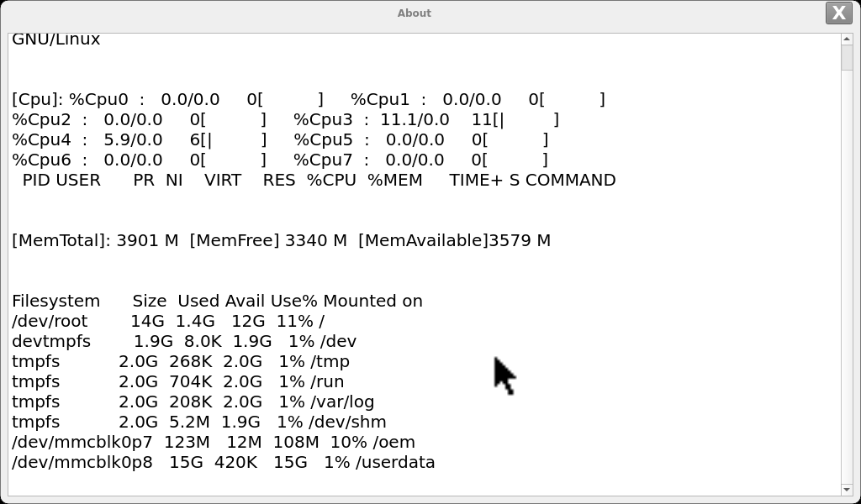Screen dimensions: 861x504
Task: Click the %Cpu4 5.9/0.0 value
Action: pos(133,139)
